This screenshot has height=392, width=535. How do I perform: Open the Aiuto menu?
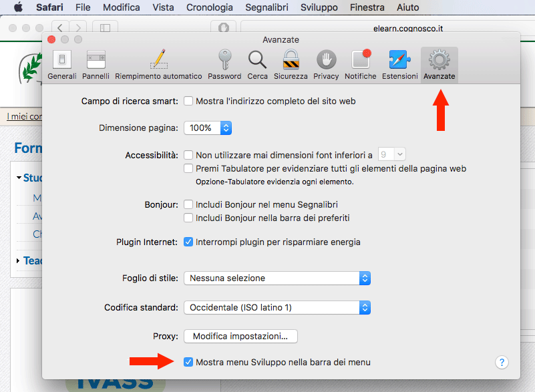(407, 7)
